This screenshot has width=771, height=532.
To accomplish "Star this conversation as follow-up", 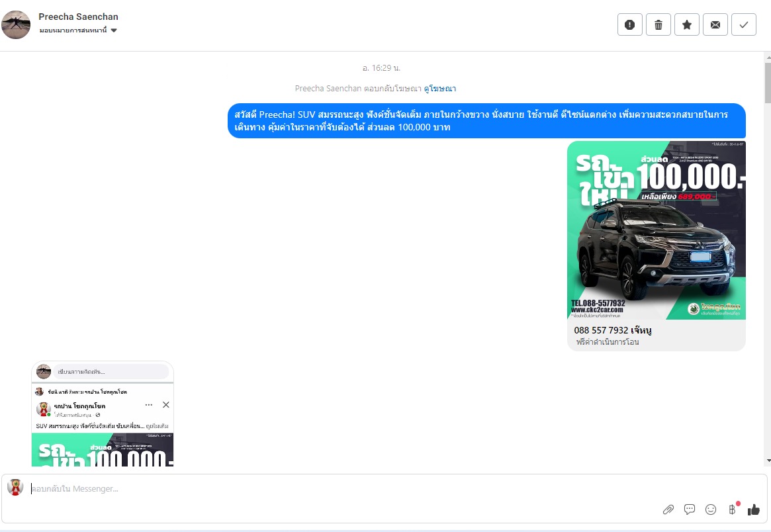I will coord(687,24).
